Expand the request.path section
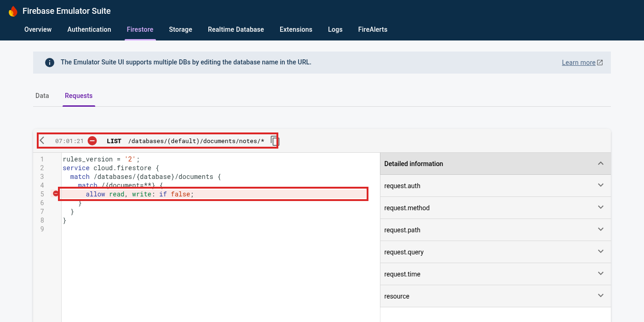This screenshot has width=644, height=322. 495,230
